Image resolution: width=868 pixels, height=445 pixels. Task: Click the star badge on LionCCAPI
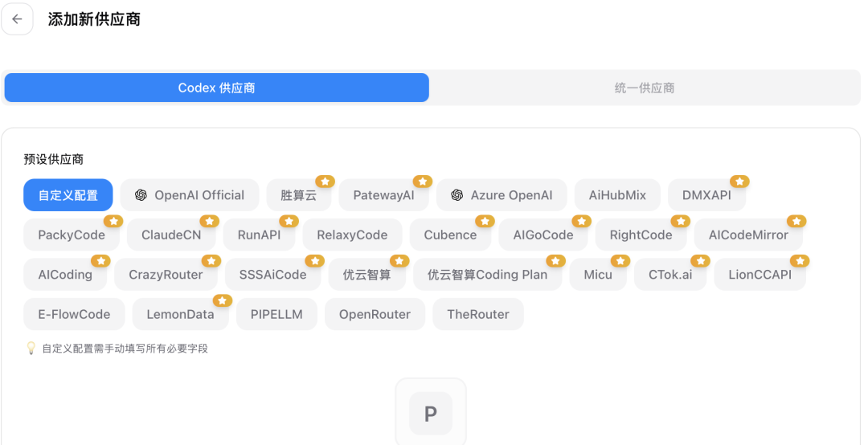pyautogui.click(x=800, y=261)
